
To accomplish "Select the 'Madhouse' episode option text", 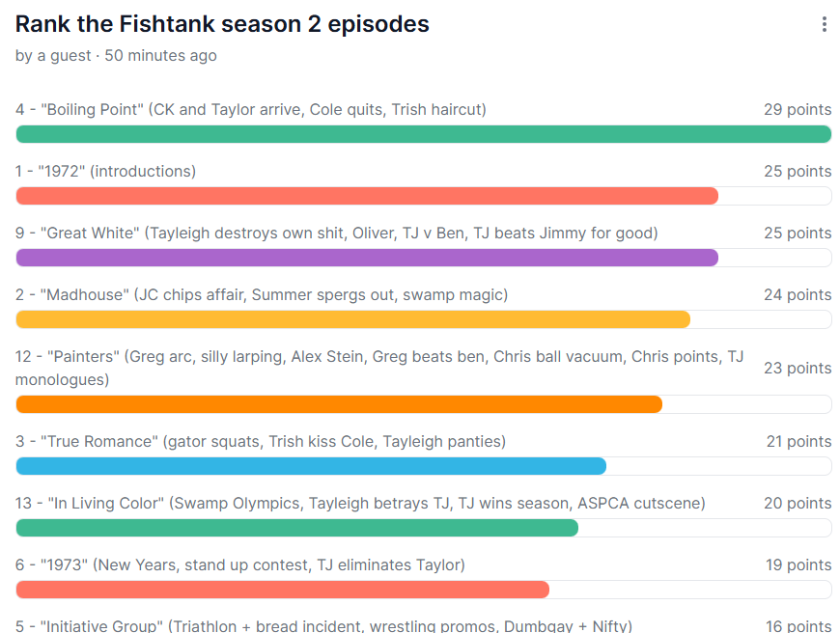I will tap(261, 295).
